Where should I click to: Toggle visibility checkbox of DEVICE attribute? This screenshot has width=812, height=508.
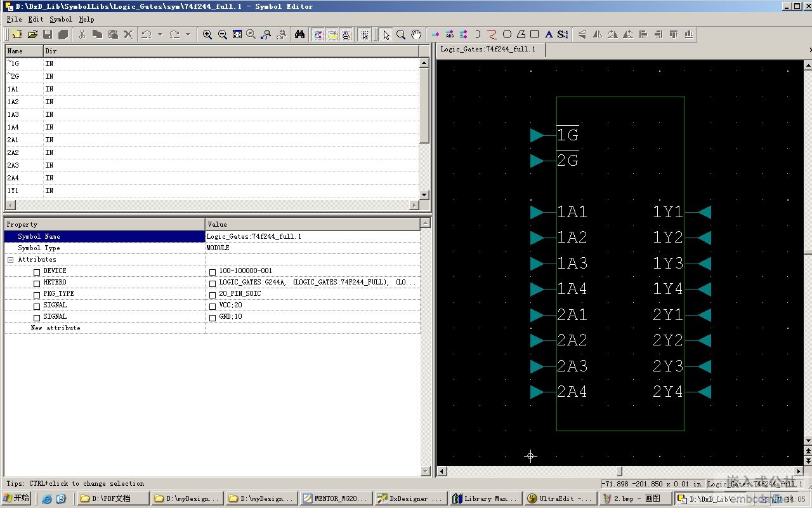[37, 272]
